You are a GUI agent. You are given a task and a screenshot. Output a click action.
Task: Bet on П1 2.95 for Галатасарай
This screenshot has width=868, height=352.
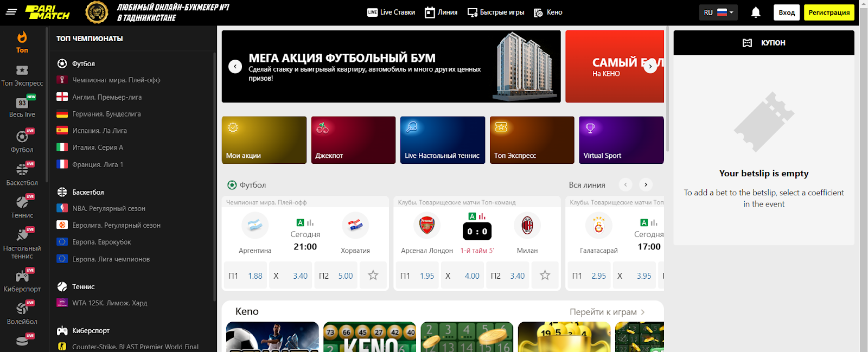[x=589, y=276]
